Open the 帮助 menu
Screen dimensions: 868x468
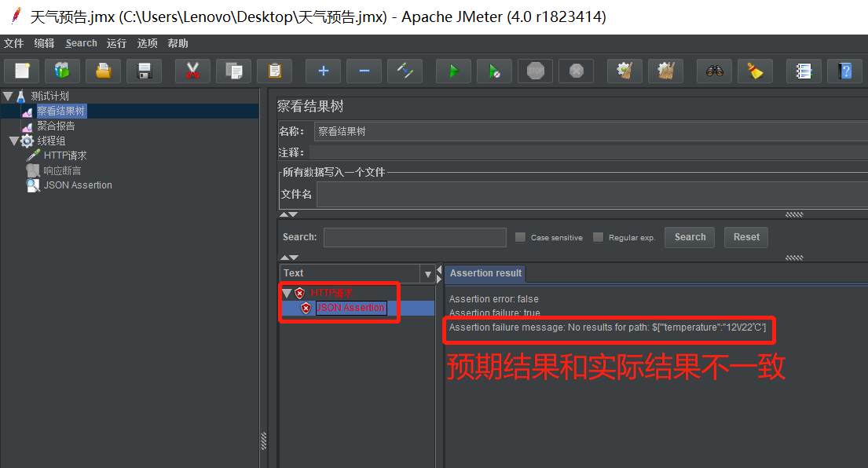(x=178, y=43)
